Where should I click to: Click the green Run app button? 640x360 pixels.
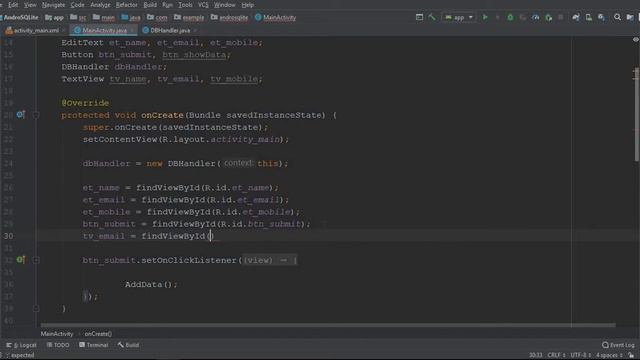485,17
